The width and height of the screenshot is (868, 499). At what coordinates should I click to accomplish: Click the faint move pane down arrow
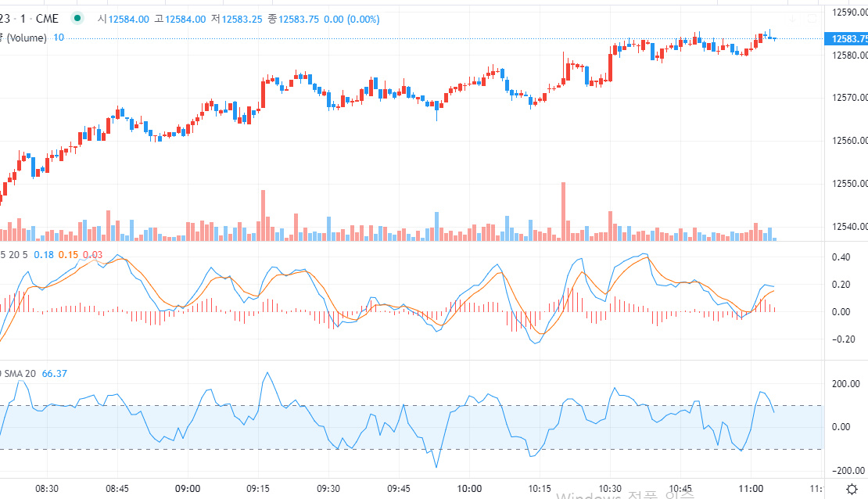coord(793,19)
